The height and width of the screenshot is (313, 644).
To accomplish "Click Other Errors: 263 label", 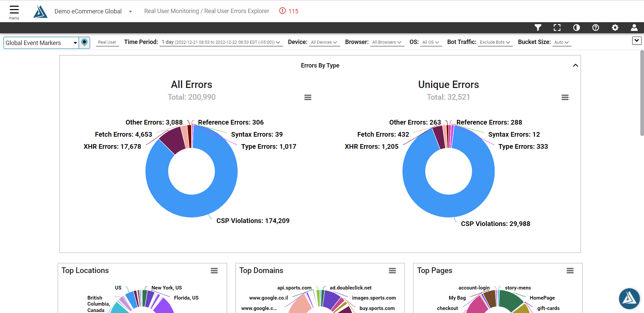I will coord(415,122).
